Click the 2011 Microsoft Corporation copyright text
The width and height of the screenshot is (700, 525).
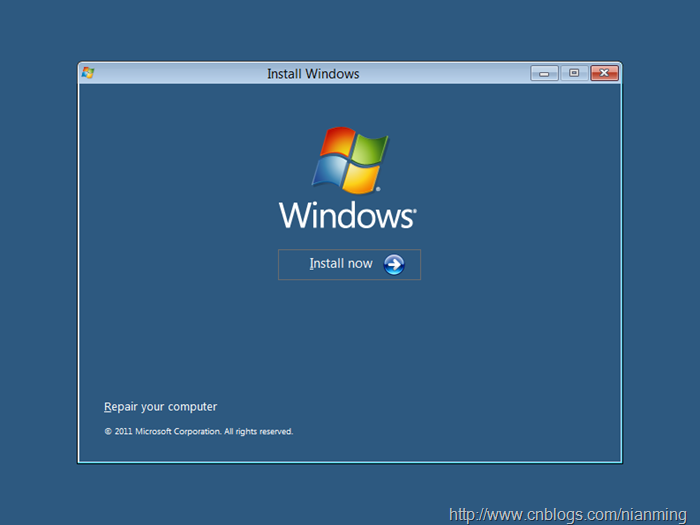tap(199, 431)
